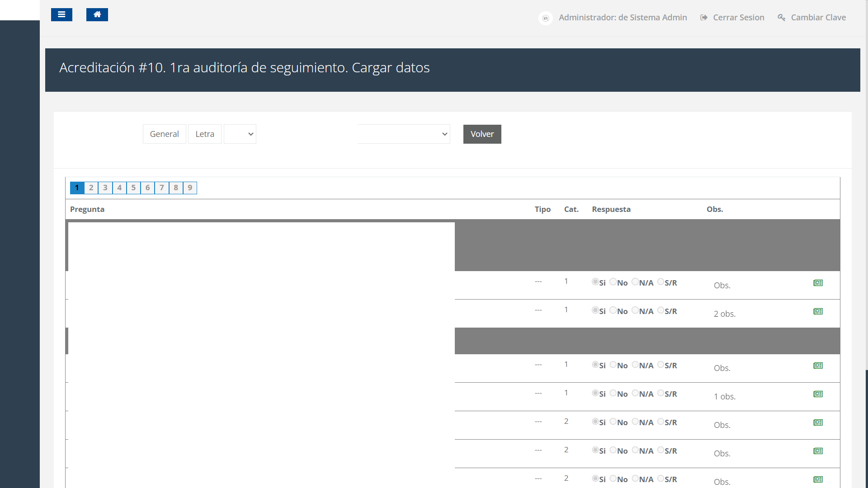868x488 pixels.
Task: Open observations icon in row just below '1 obs.'
Action: (818, 422)
